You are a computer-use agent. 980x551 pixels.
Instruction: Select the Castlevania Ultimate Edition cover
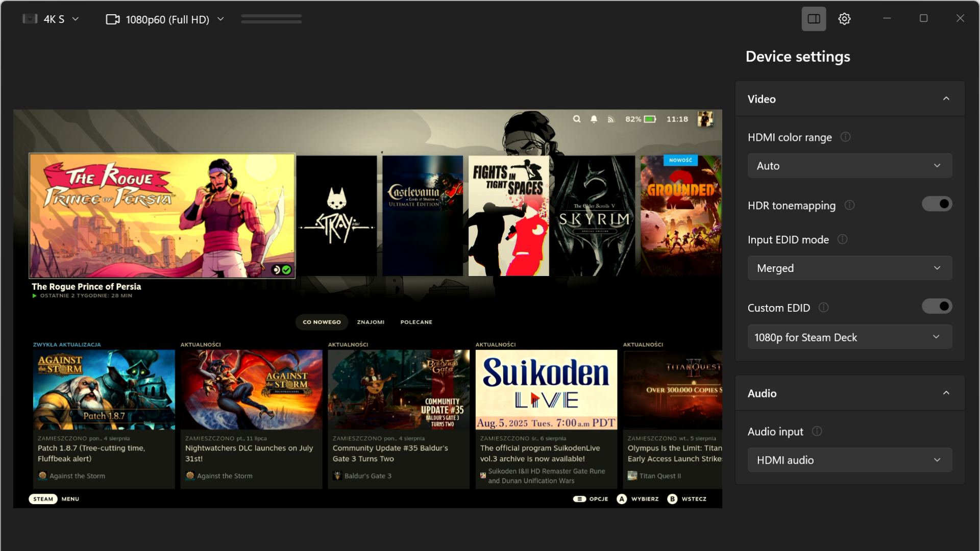coord(423,216)
